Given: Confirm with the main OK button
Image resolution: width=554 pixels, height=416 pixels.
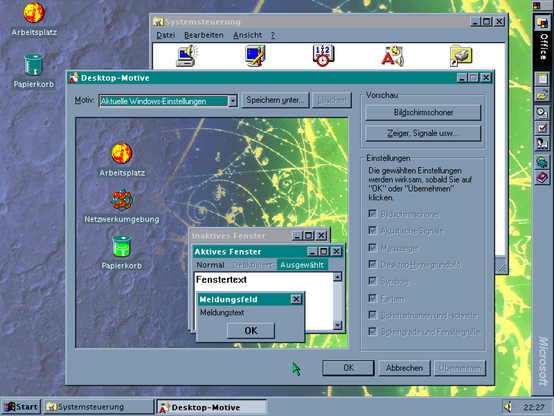Looking at the screenshot, I should 348,368.
